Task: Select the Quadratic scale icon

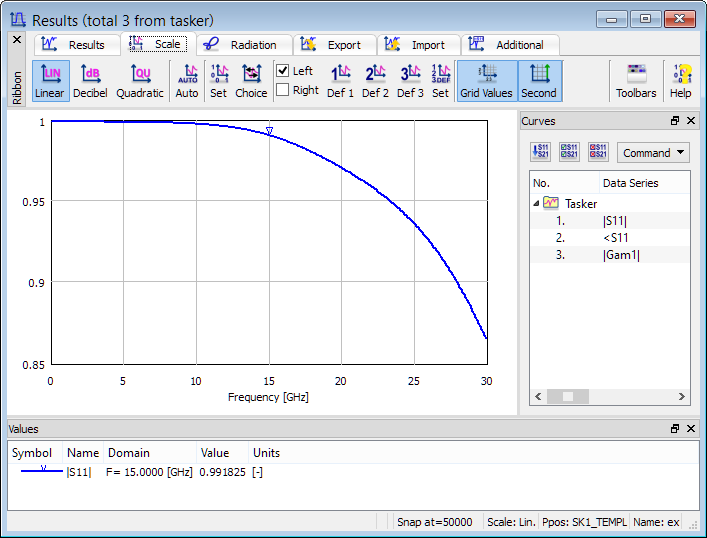Action: click(x=140, y=80)
